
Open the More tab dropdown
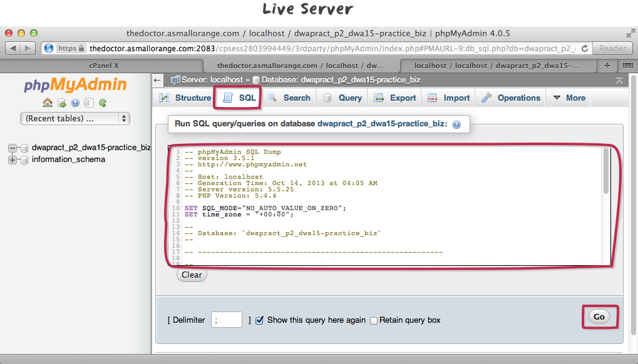[x=569, y=98]
